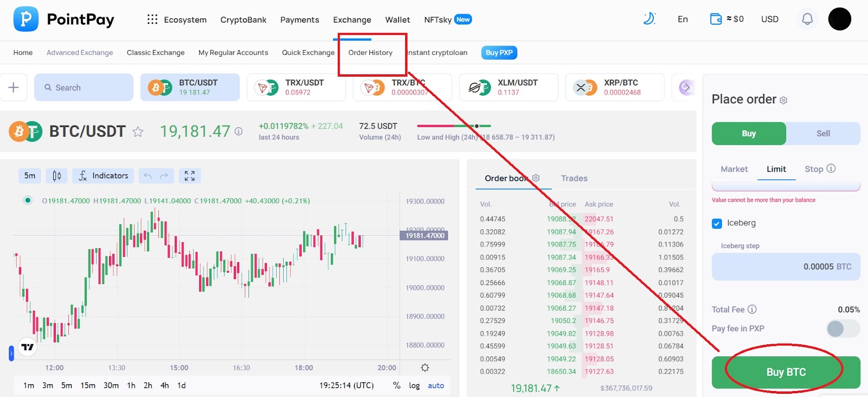Mark BTC/USDT as favorite star

pos(138,131)
